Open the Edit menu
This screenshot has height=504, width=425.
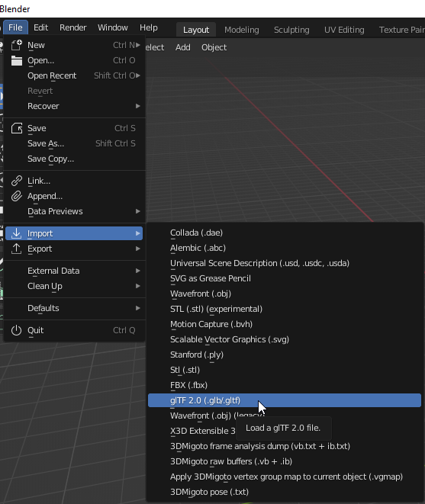click(x=41, y=27)
